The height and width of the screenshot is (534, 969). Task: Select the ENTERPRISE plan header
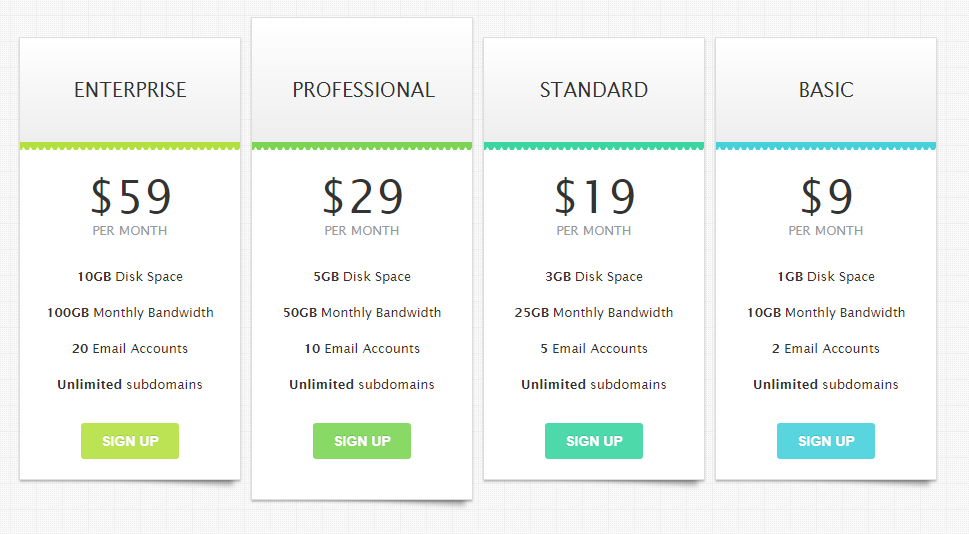click(130, 90)
